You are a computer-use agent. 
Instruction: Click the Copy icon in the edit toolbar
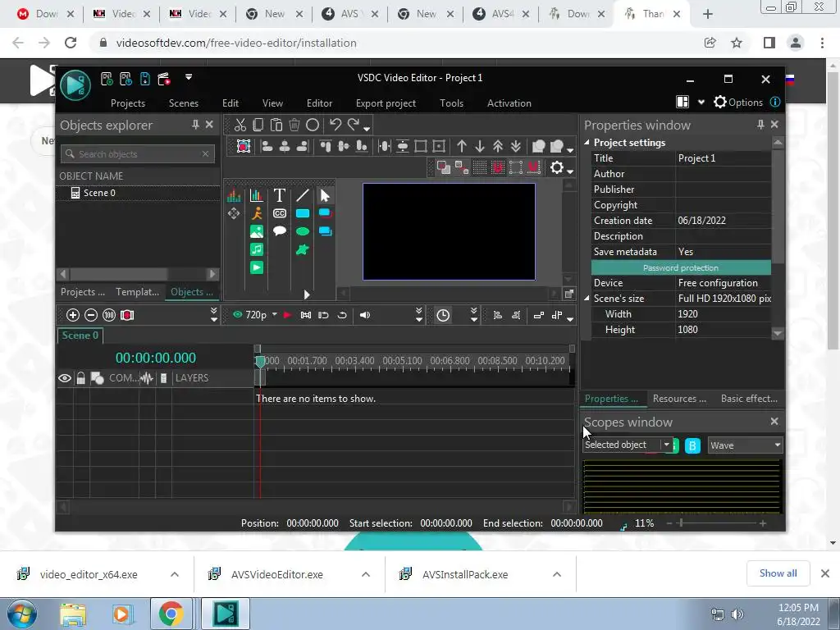258,125
